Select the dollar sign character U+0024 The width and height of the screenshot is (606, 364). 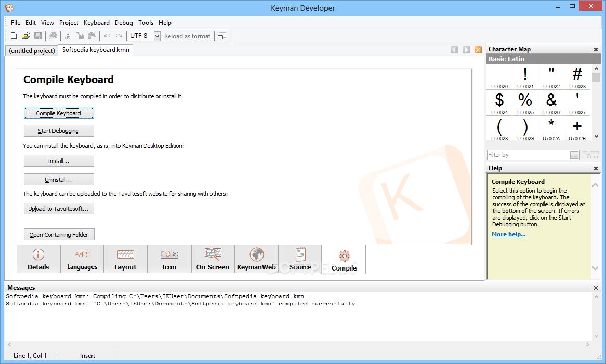pyautogui.click(x=499, y=103)
